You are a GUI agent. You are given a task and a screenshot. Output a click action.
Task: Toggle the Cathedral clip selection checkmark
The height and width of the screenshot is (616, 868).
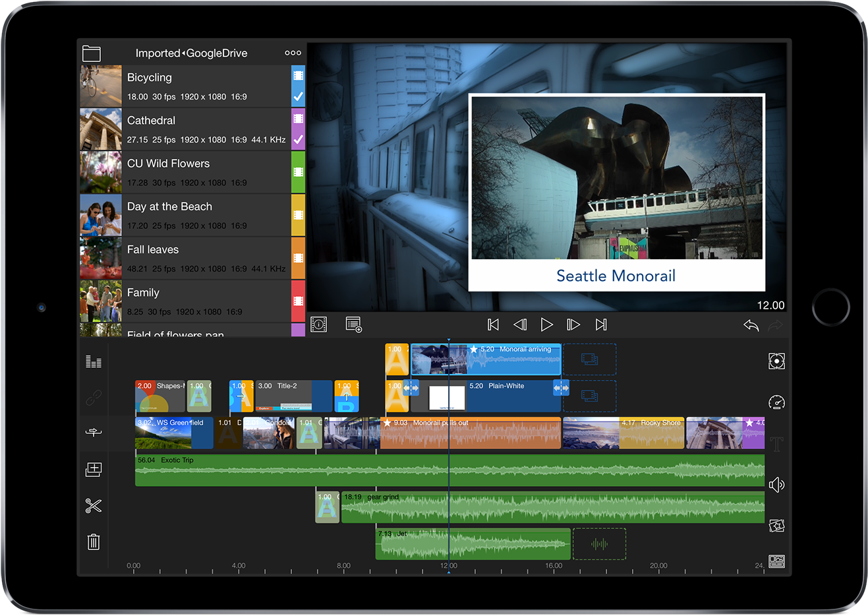(298, 139)
